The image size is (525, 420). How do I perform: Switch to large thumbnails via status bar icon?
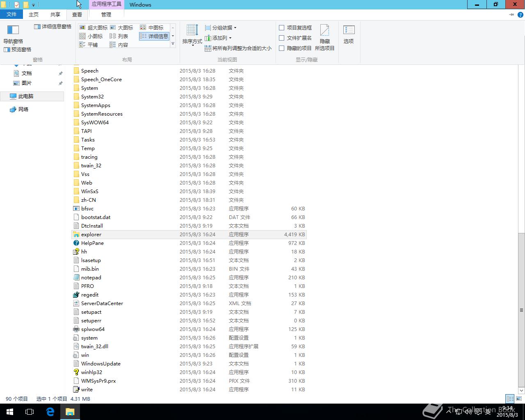coord(519,399)
